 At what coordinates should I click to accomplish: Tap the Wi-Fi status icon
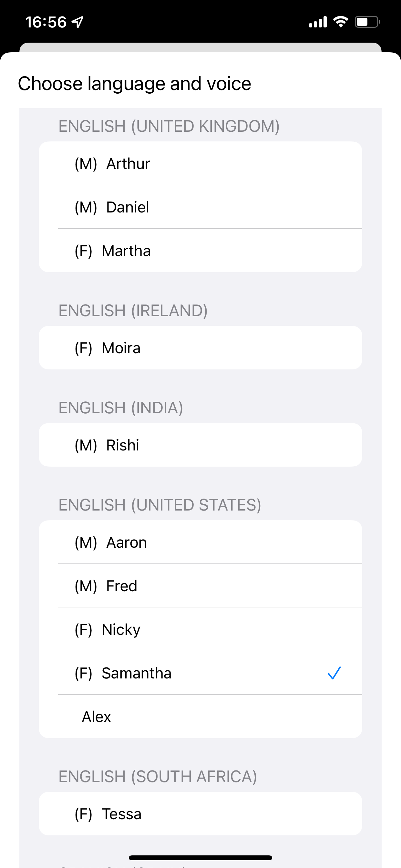pyautogui.click(x=341, y=22)
